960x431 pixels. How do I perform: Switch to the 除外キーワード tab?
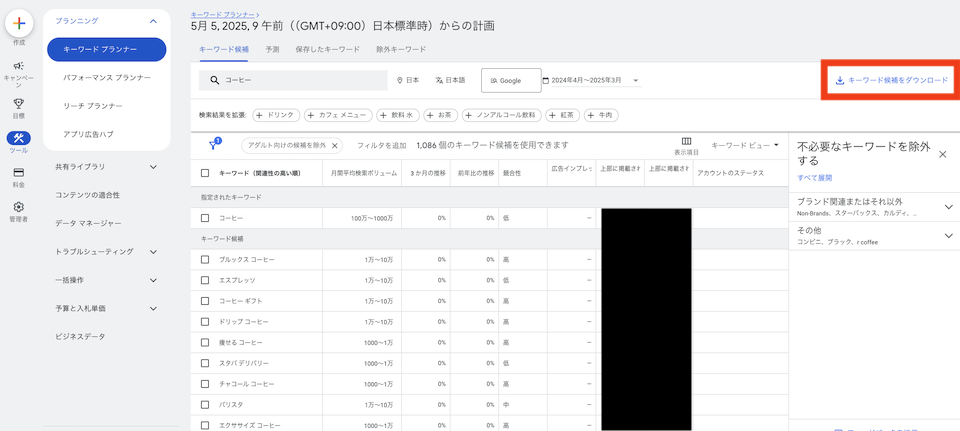[x=401, y=50]
